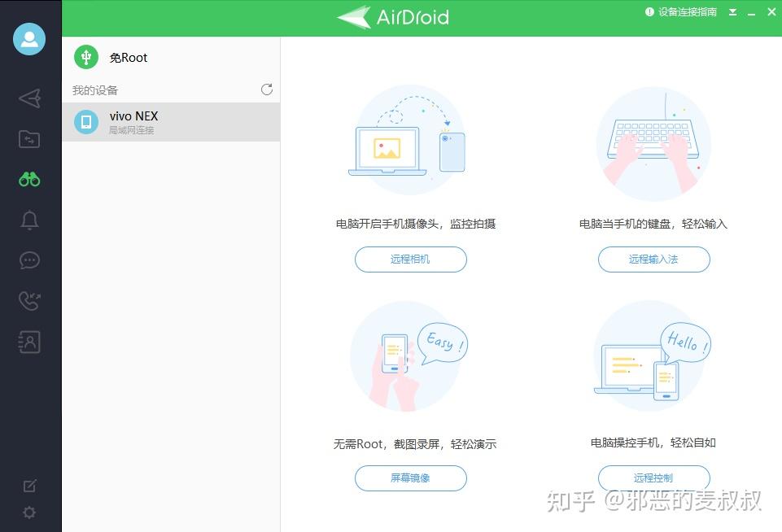Click the 电脑操控手机，轻松自如 caption

[x=653, y=443]
